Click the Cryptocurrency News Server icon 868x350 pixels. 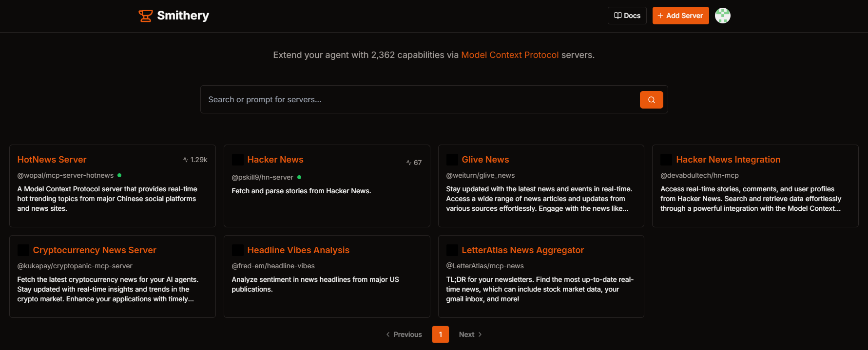(23, 250)
